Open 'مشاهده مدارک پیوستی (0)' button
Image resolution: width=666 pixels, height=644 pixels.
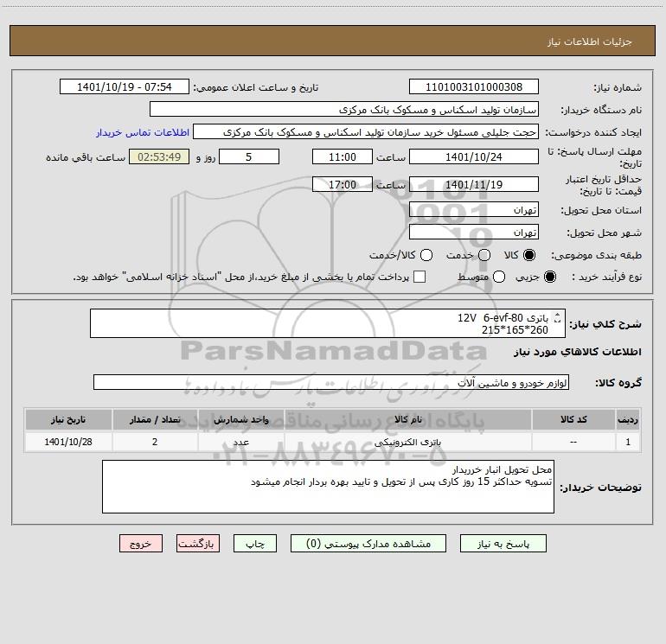point(368,544)
